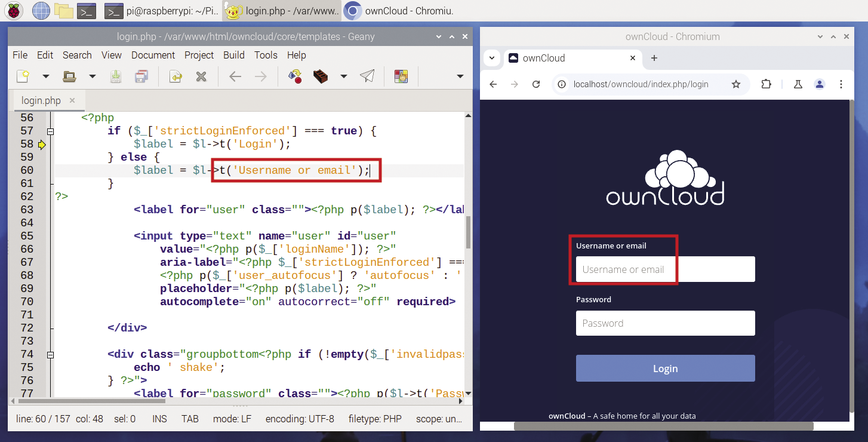Open the Chromium three-dot menu
The width and height of the screenshot is (868, 442).
(841, 84)
